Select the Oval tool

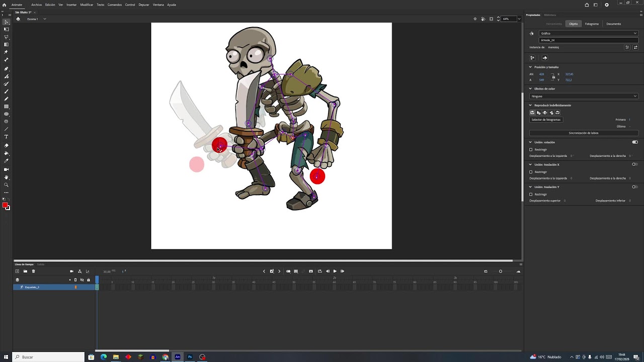6,114
